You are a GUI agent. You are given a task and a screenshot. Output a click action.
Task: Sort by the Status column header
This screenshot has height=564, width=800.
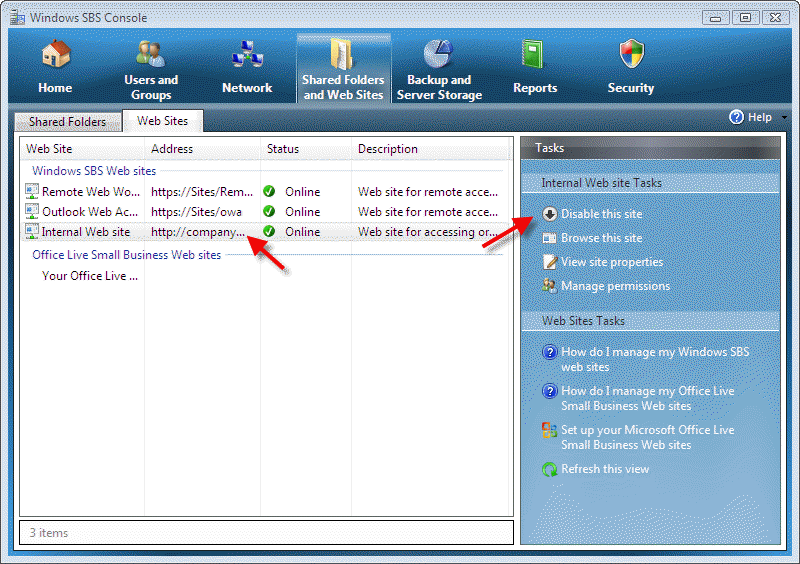point(283,149)
